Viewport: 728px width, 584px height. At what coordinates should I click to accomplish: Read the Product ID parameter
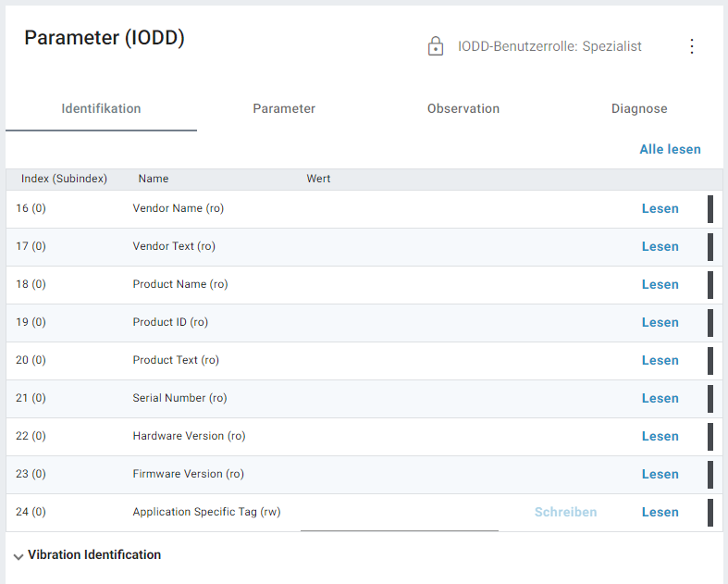pyautogui.click(x=660, y=322)
